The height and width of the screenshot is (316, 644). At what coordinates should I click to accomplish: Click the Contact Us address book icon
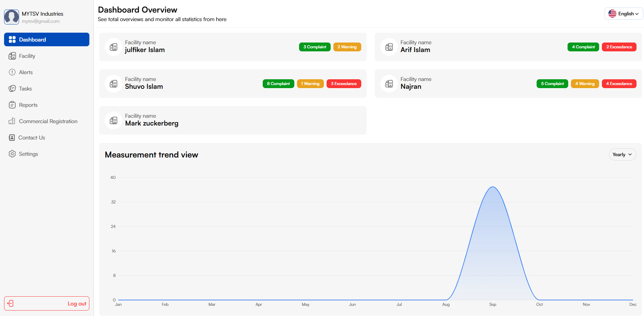point(12,137)
